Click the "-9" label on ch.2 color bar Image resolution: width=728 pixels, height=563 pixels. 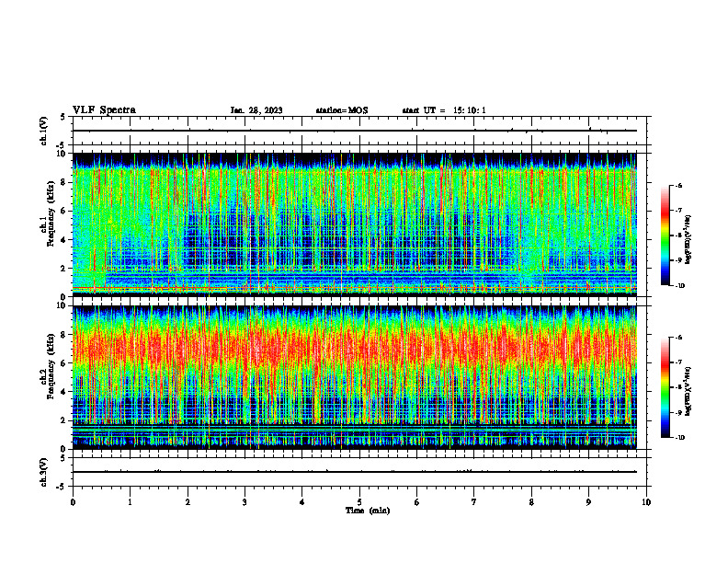(678, 412)
